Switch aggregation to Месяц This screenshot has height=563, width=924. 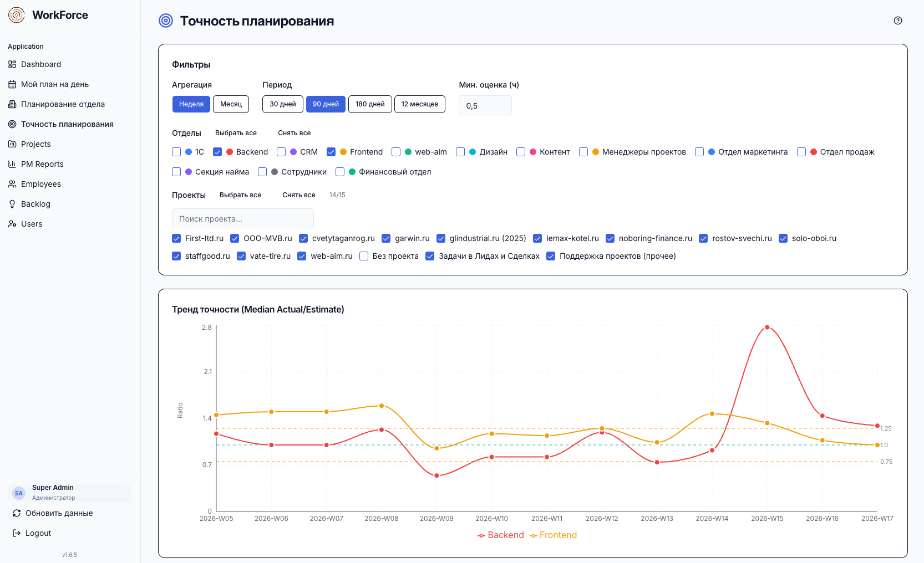pyautogui.click(x=231, y=104)
